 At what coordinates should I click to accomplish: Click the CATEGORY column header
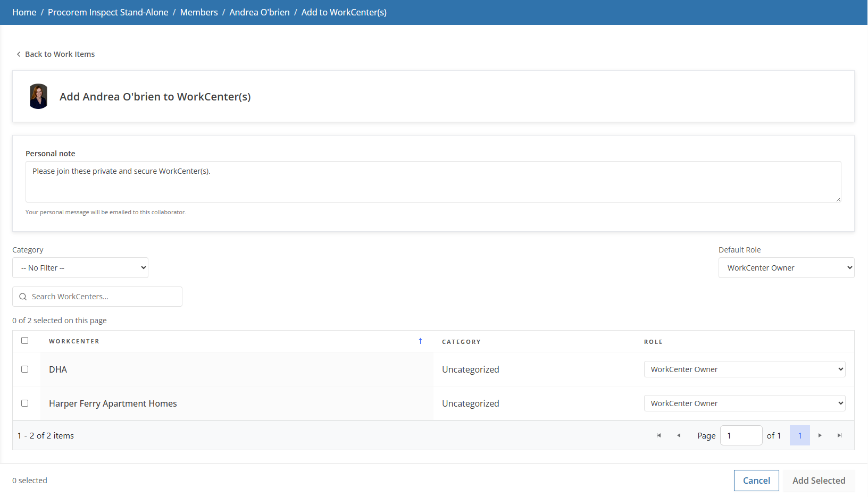[461, 342]
